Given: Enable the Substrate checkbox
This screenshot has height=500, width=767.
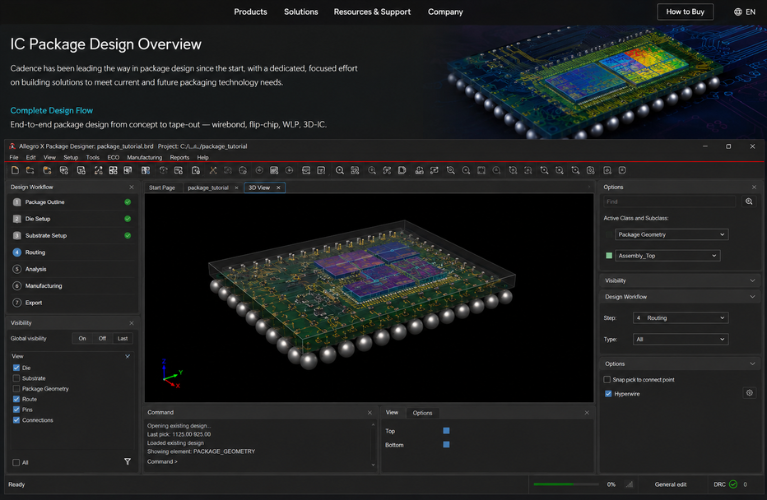Looking at the screenshot, I should [x=16, y=378].
